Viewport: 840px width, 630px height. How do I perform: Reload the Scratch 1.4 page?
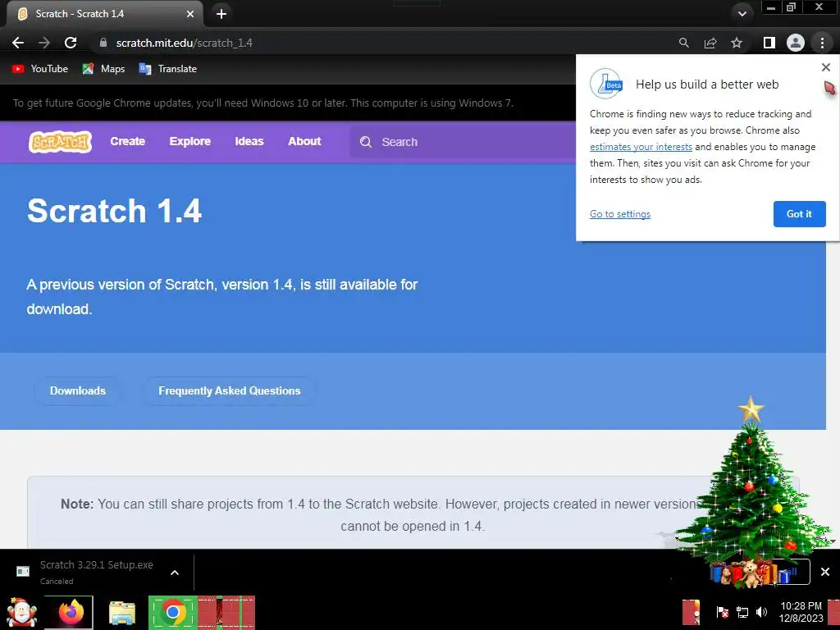point(71,43)
